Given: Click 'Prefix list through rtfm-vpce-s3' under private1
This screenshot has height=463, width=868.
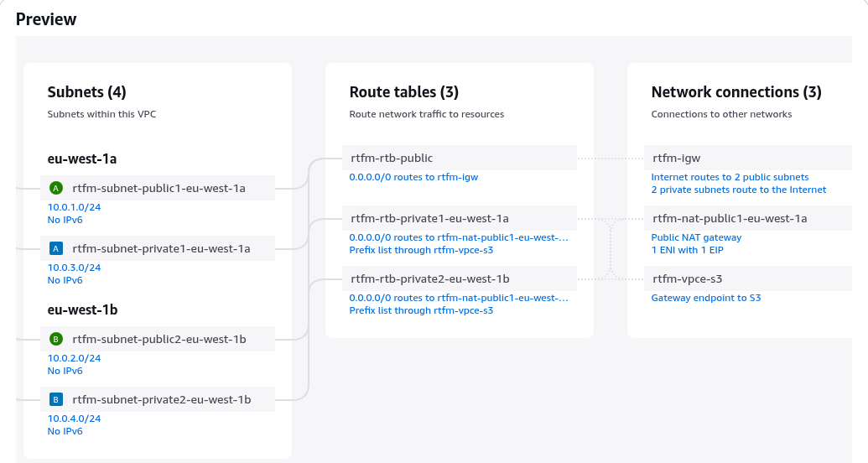Looking at the screenshot, I should click(421, 250).
